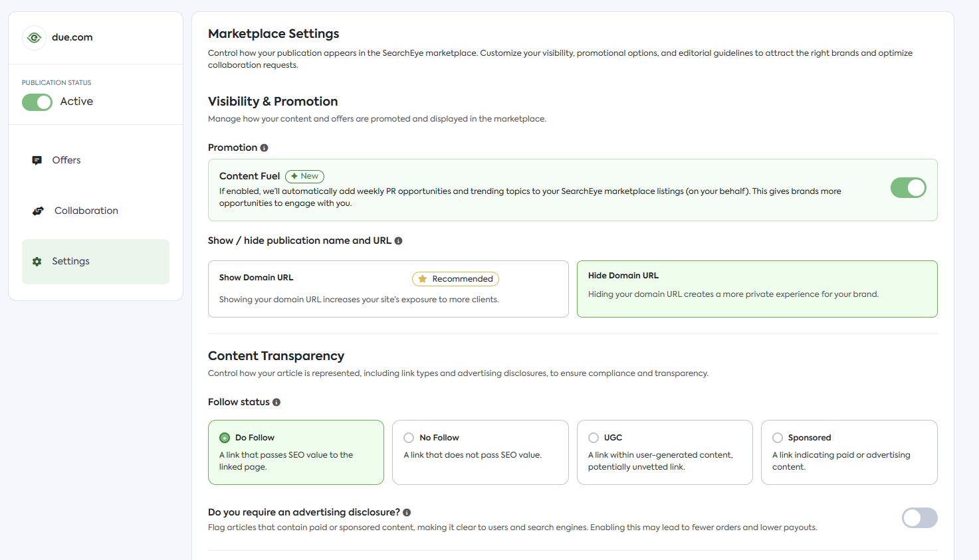Open the Collaboration menu item
The image size is (979, 560).
click(96, 211)
